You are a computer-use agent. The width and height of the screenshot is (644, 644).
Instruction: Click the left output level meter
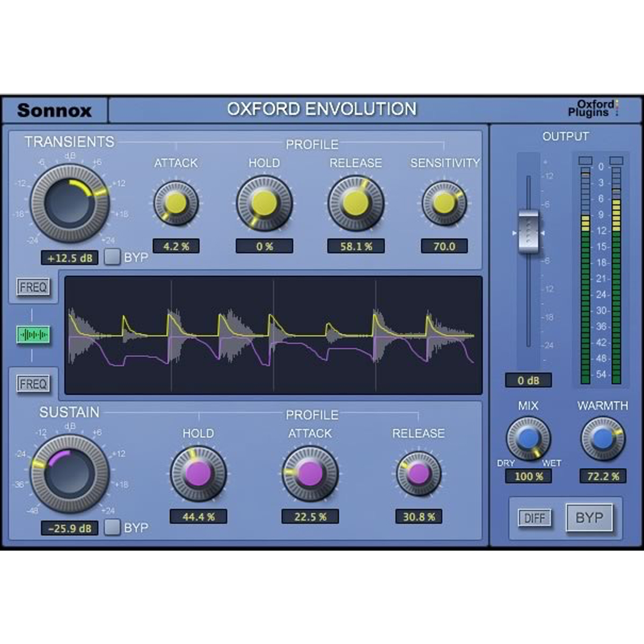(585, 275)
